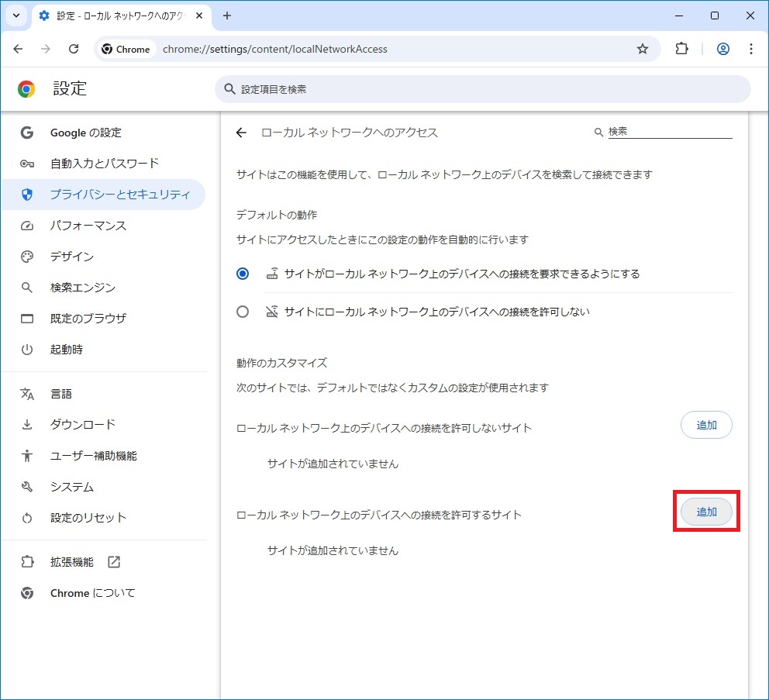Screen dimensions: 769x700
Task: Click the Chrome extensions puzzle icon in toolbar
Action: (x=681, y=48)
